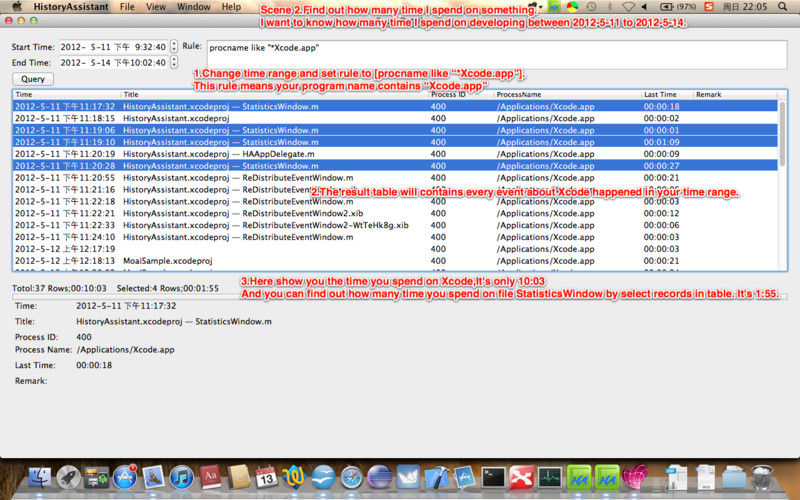Click the results table vertical scrollbar
Screen dimensions: 800x500
(782, 134)
